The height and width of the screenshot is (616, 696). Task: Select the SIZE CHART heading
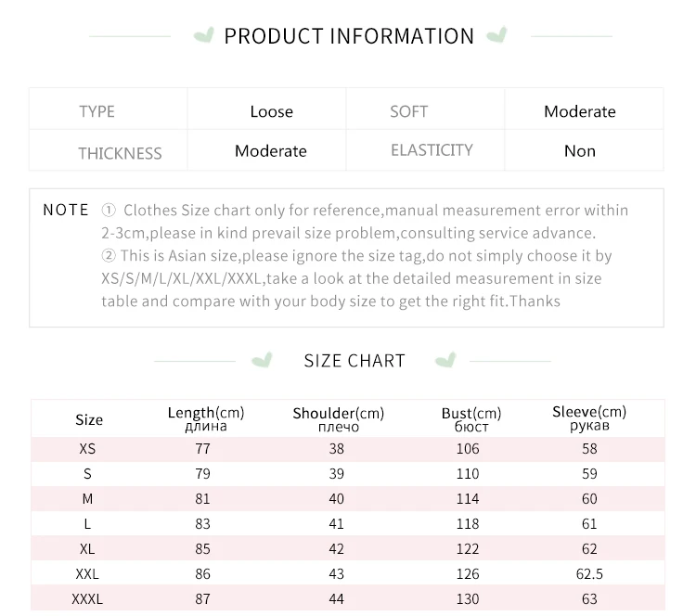click(354, 361)
